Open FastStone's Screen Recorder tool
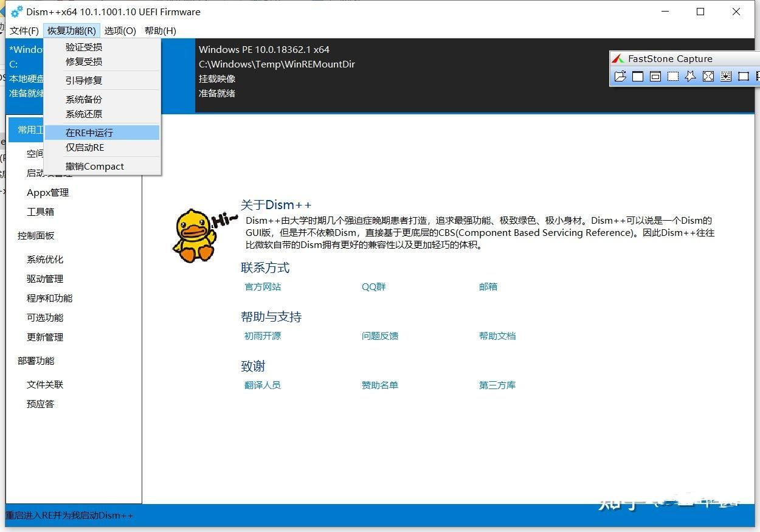This screenshot has height=532, width=760. (x=758, y=77)
